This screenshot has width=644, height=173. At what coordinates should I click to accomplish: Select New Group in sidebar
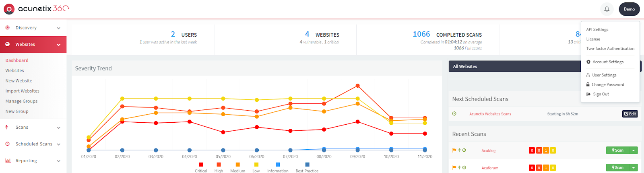pyautogui.click(x=17, y=111)
